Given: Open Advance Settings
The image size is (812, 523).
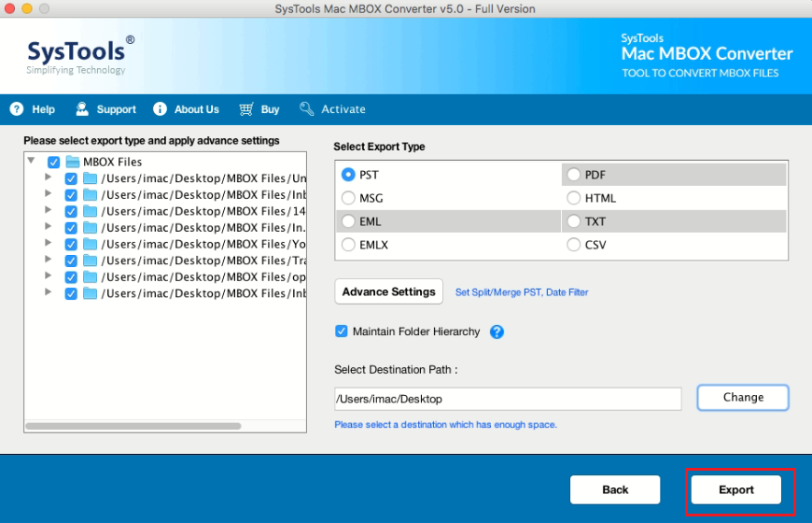Looking at the screenshot, I should coord(389,291).
